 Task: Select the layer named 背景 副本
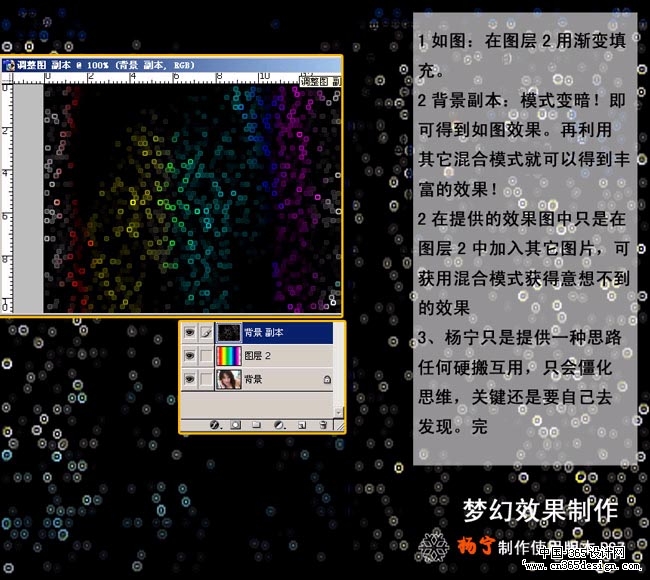pyautogui.click(x=264, y=332)
